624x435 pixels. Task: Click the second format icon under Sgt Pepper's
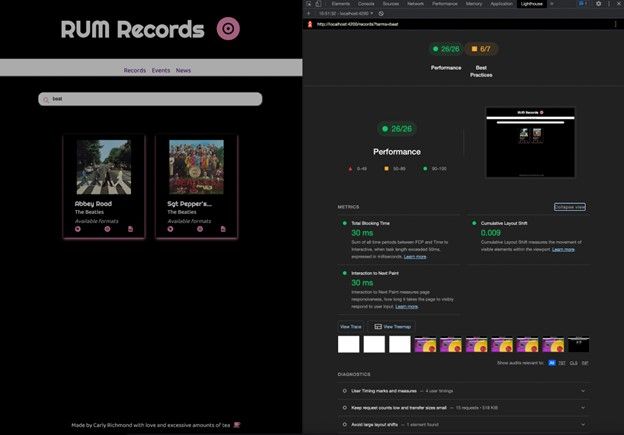[x=200, y=229]
